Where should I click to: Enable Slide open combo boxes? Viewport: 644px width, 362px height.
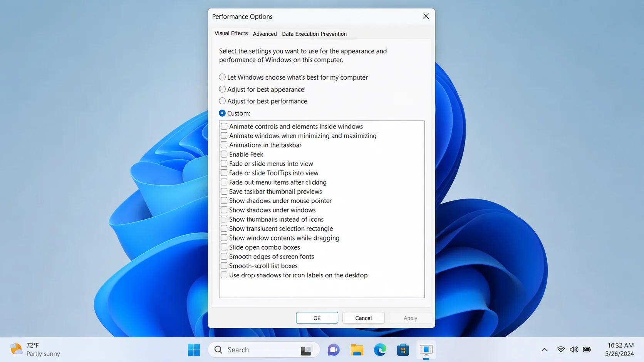click(224, 247)
